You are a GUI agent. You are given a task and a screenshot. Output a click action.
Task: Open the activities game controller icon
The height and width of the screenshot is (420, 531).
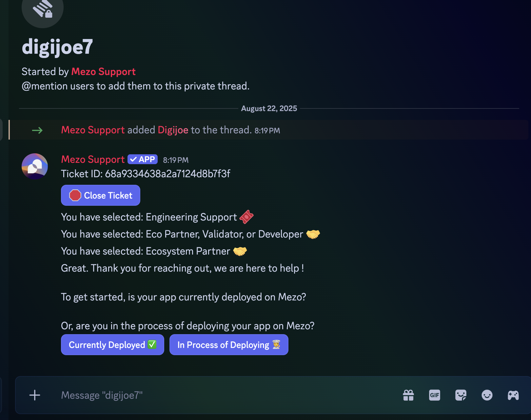513,395
